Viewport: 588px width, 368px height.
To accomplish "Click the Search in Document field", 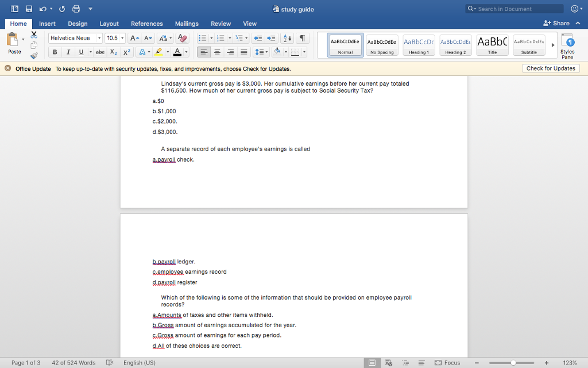I will tap(514, 9).
